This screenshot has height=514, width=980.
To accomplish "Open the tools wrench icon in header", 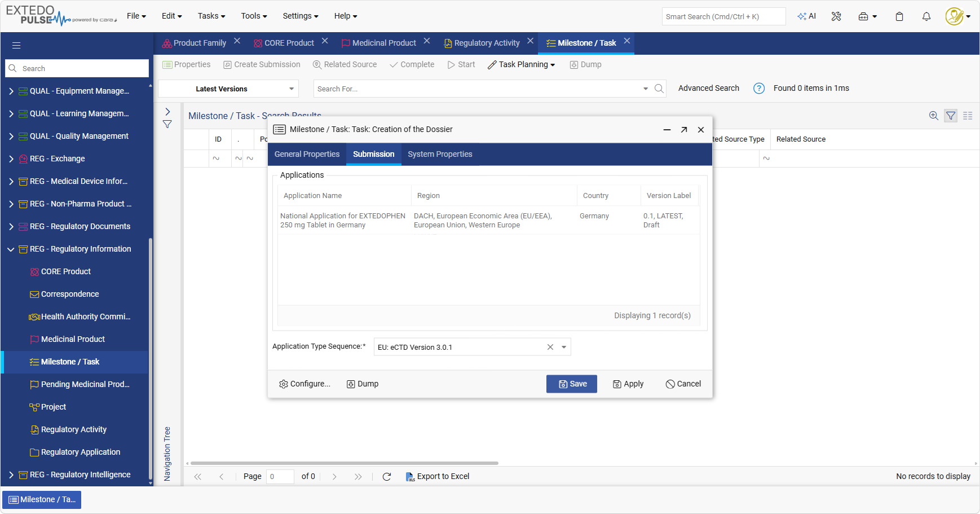I will click(836, 16).
